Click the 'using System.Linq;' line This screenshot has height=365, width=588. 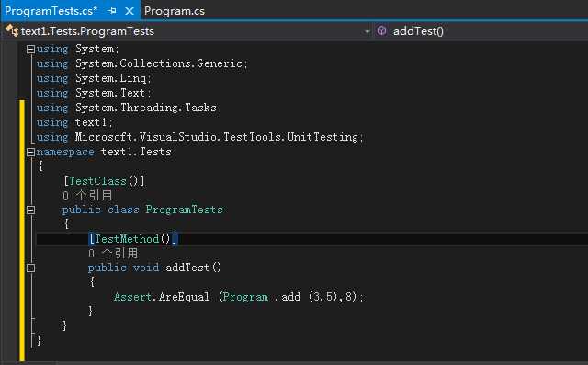[94, 78]
